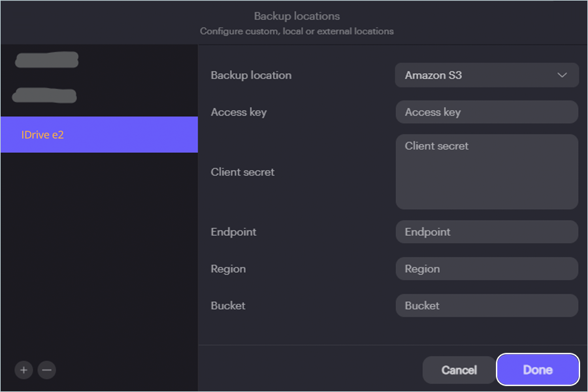Click the plus icon to add location
This screenshot has height=392, width=588.
[24, 370]
